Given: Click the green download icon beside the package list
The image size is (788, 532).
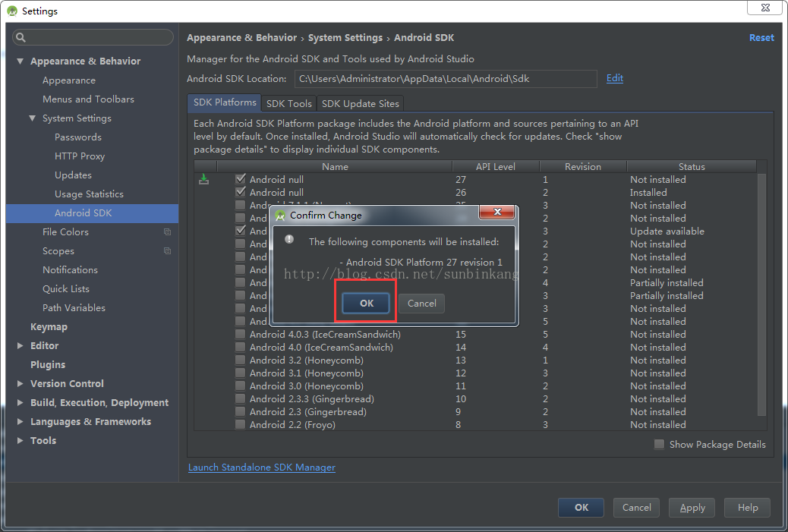Looking at the screenshot, I should click(x=203, y=179).
